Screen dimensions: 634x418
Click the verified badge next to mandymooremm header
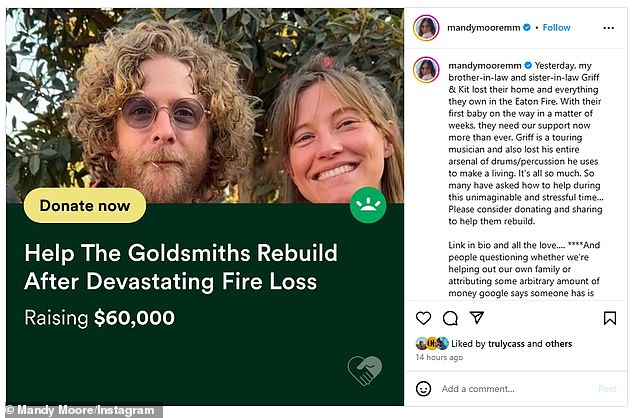point(527,27)
